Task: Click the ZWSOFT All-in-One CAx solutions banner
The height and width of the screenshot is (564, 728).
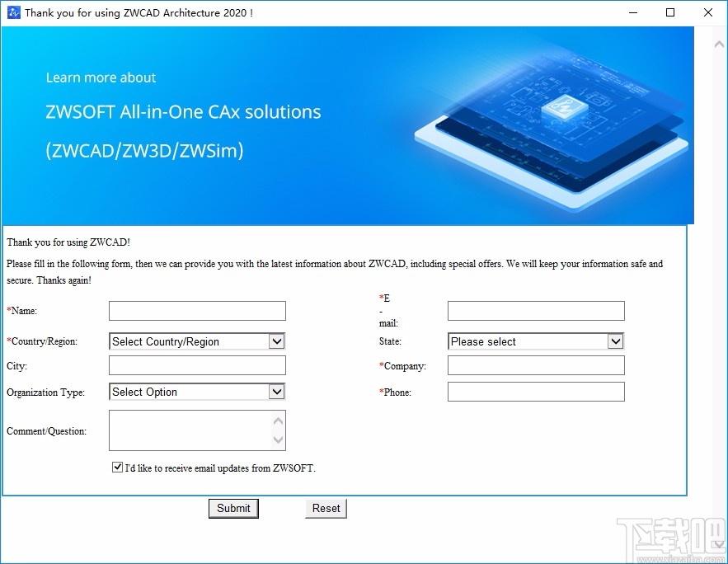Action: 348,125
